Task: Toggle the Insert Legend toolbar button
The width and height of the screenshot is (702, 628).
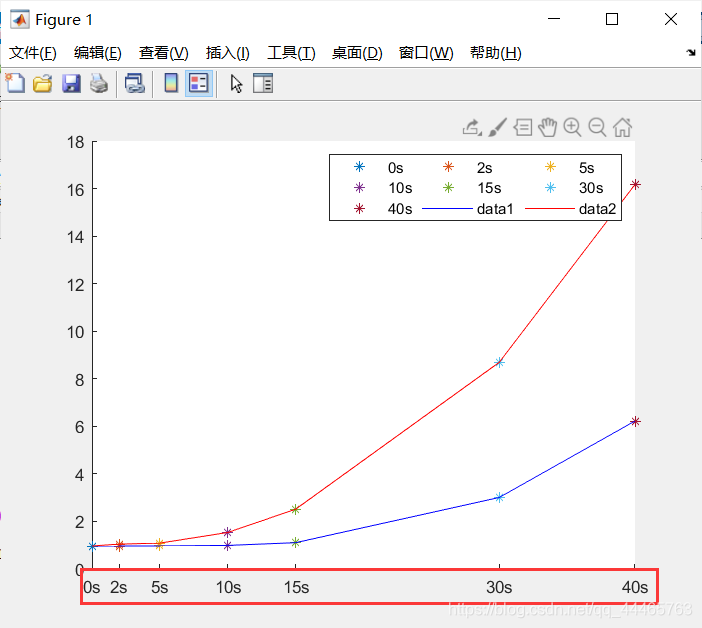Action: (x=199, y=83)
